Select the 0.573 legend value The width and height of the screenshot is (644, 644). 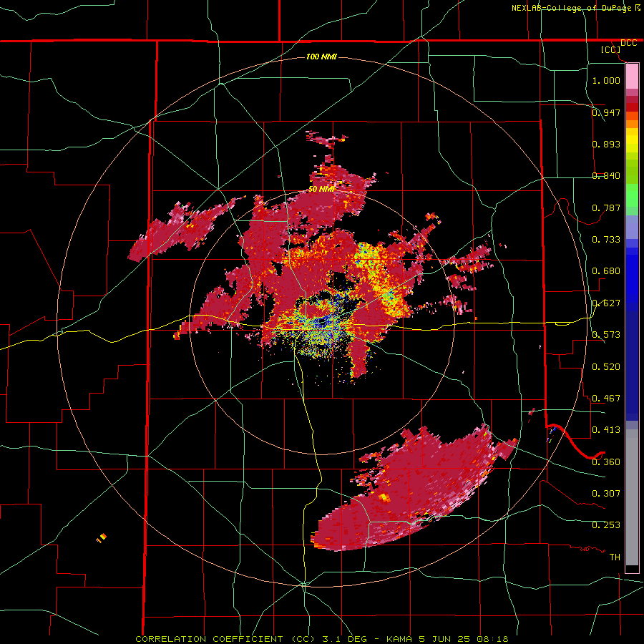606,335
